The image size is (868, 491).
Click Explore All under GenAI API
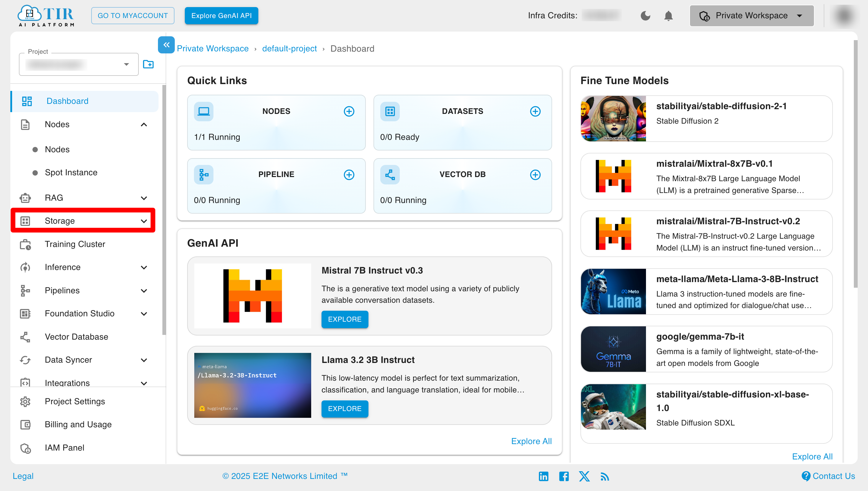pos(531,441)
